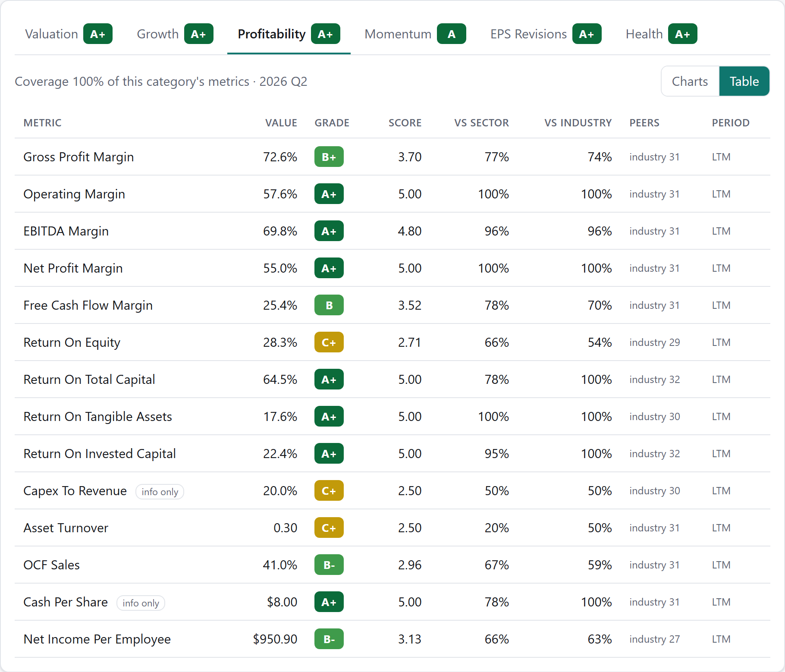Screen dimensions: 785x672
Task: Click the VS SECTOR column header
Action: [481, 123]
